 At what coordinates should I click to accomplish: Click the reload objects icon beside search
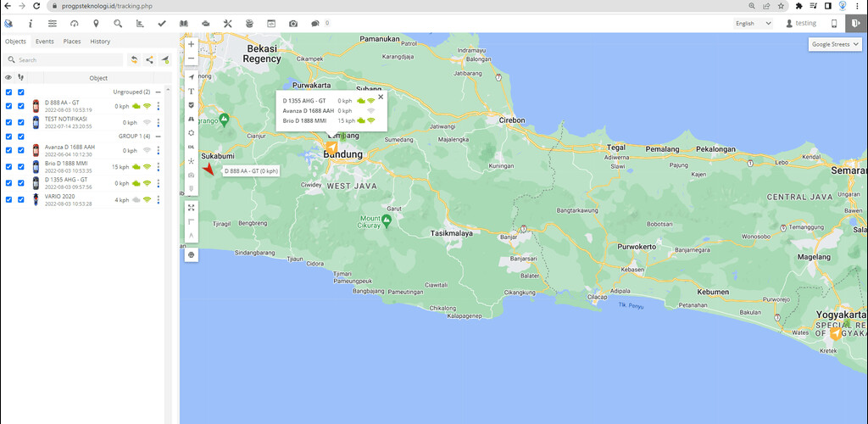point(134,60)
